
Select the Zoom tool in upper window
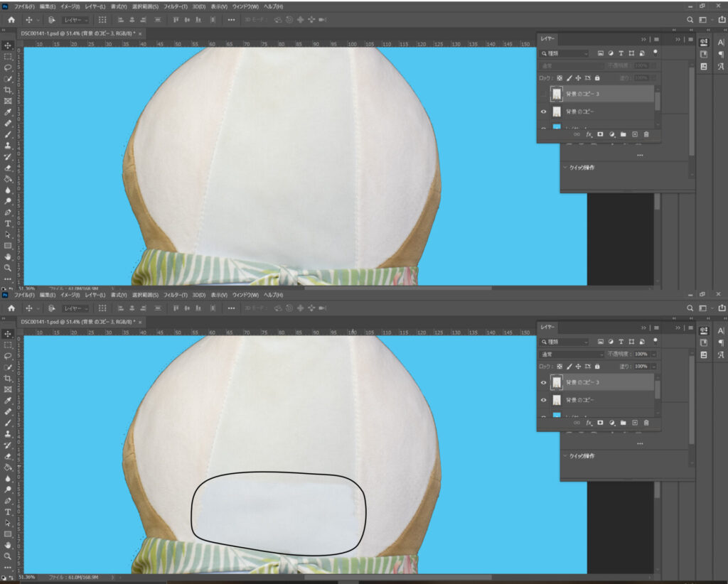click(8, 268)
